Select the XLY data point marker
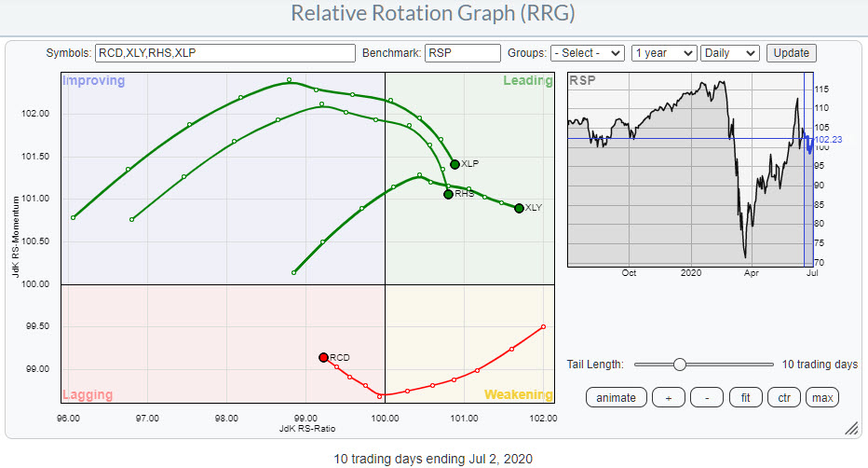The height and width of the screenshot is (468, 868). point(519,208)
